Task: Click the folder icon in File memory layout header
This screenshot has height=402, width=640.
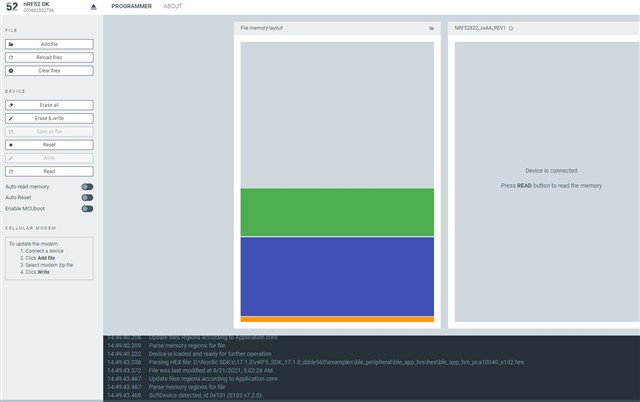Action: coord(431,28)
